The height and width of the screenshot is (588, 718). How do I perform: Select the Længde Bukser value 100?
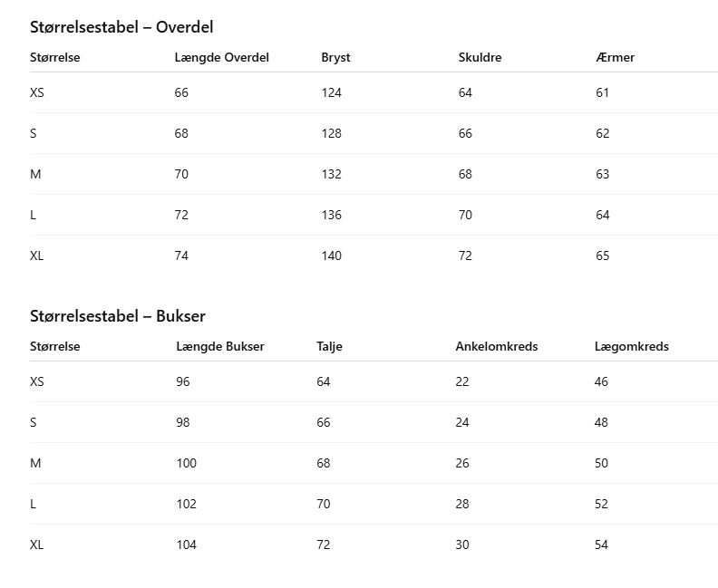(x=187, y=464)
